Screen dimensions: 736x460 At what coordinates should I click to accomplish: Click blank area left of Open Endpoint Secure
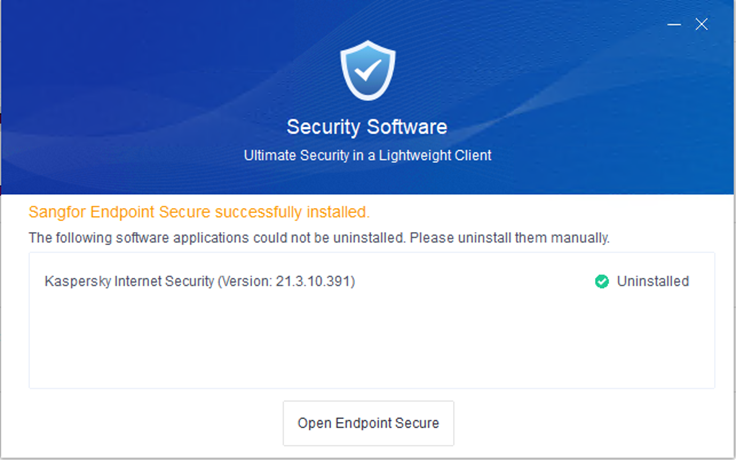pos(150,423)
